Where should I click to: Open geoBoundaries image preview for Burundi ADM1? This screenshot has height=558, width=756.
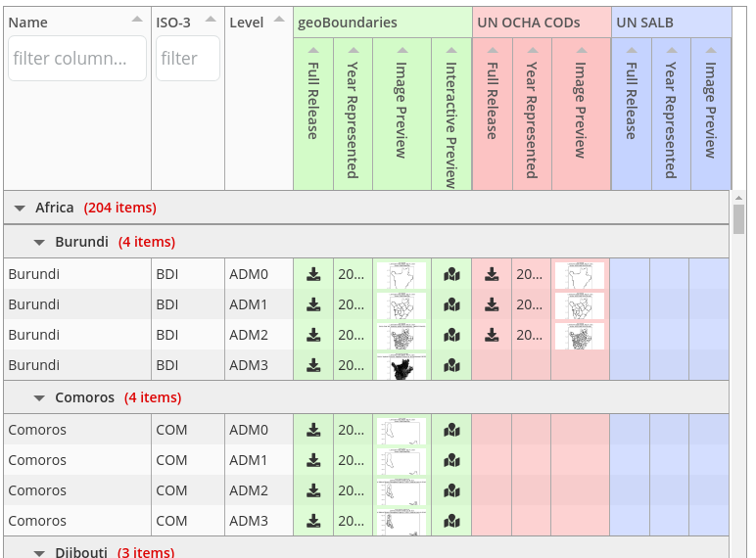(402, 305)
